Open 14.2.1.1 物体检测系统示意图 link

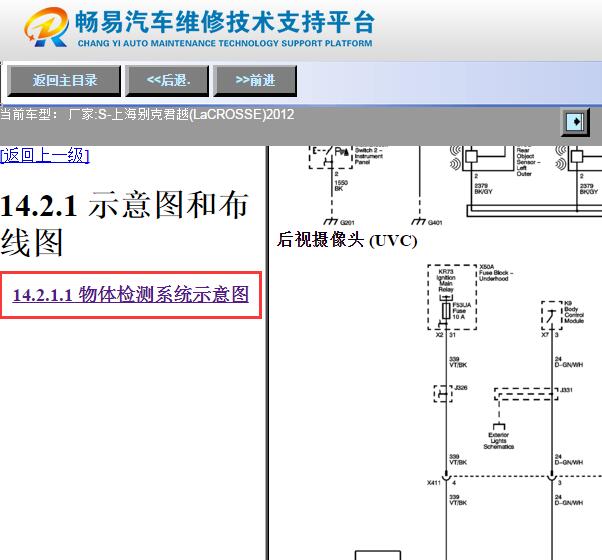(131, 295)
